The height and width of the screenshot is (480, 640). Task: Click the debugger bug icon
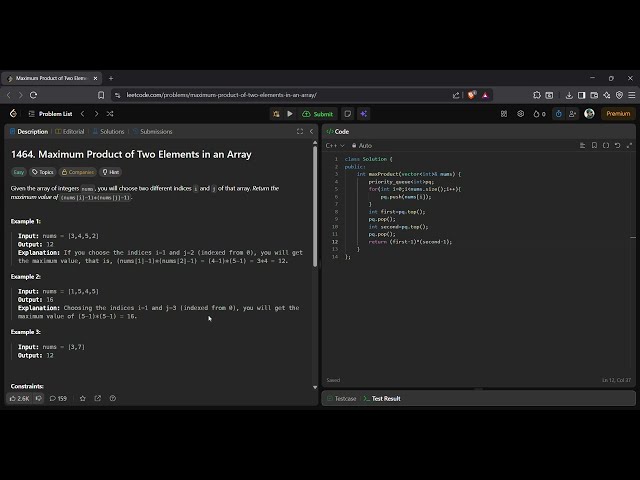point(276,114)
